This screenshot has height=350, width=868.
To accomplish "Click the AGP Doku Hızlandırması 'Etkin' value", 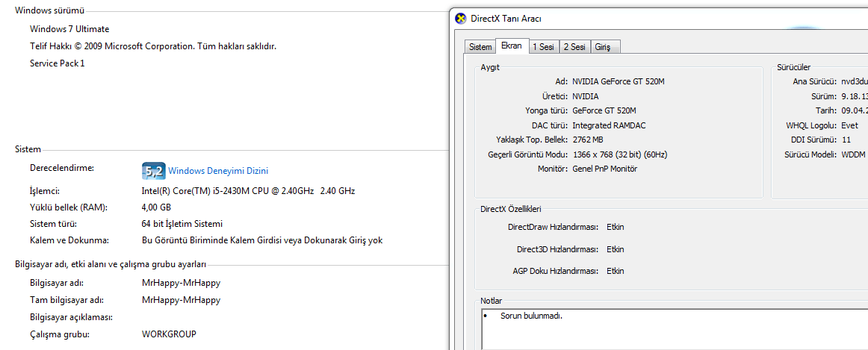I will [x=615, y=271].
